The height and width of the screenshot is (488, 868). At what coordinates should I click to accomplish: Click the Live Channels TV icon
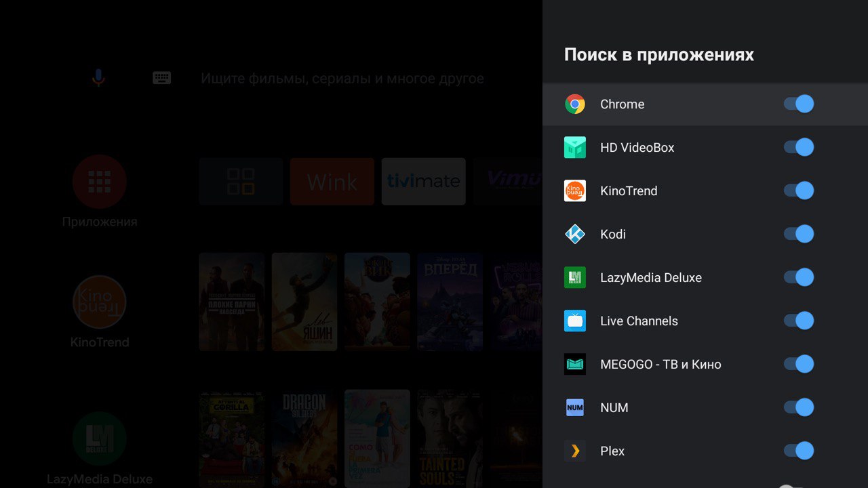coord(575,321)
